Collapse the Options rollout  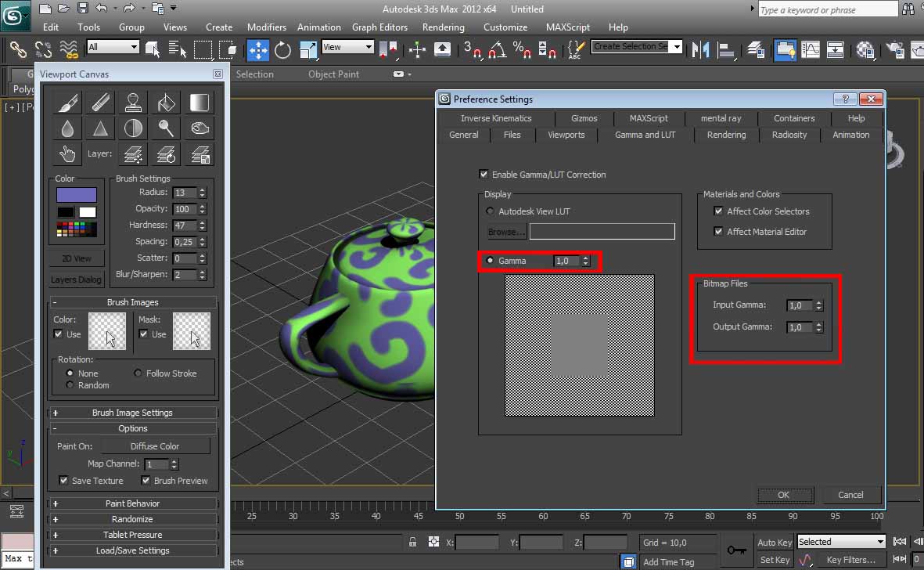tap(132, 428)
